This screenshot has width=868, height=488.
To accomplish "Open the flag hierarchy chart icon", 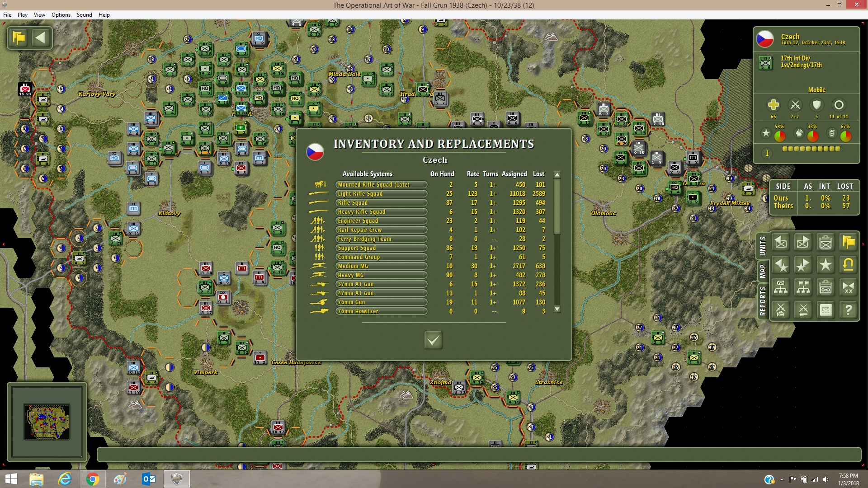I will [x=803, y=287].
